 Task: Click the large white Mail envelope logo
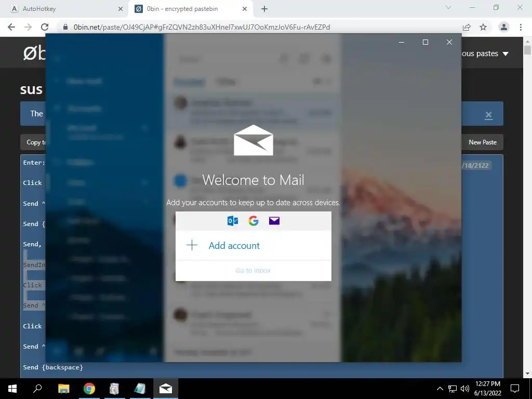(x=254, y=140)
